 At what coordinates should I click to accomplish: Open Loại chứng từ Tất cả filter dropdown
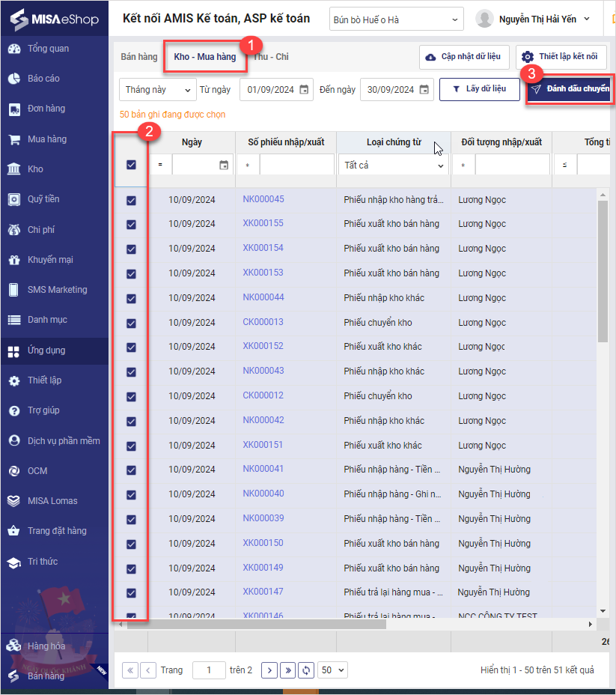394,166
